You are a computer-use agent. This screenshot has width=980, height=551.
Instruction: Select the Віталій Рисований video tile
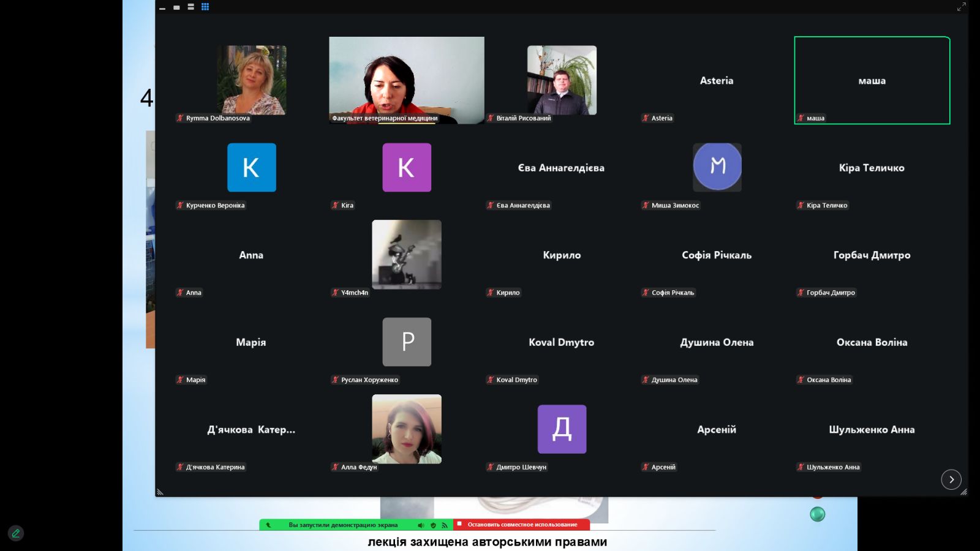pos(562,80)
